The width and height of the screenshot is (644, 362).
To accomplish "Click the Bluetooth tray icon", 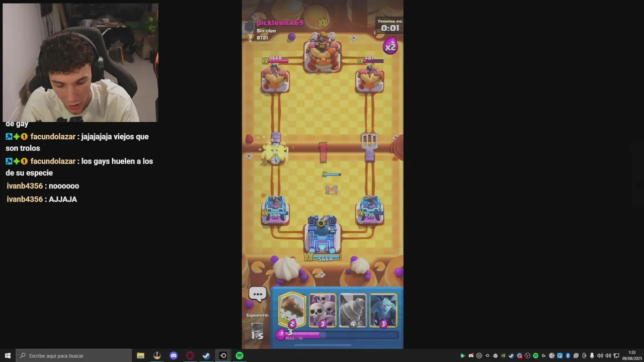I will point(568,355).
